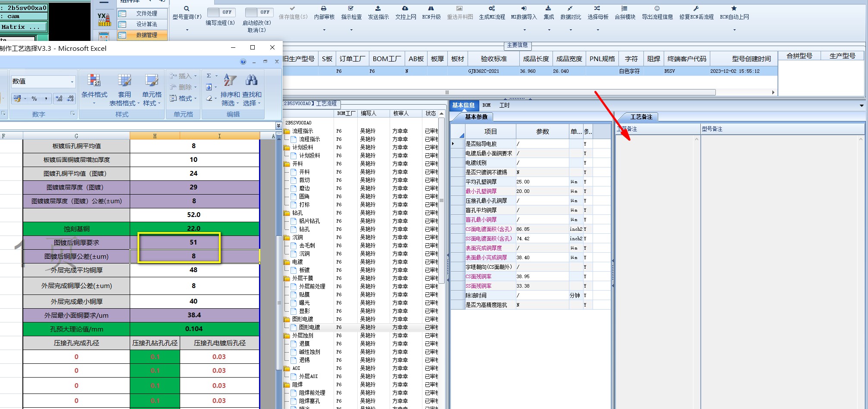
Task: Click Excel 单元格样式 cell styles icon
Action: tap(152, 81)
